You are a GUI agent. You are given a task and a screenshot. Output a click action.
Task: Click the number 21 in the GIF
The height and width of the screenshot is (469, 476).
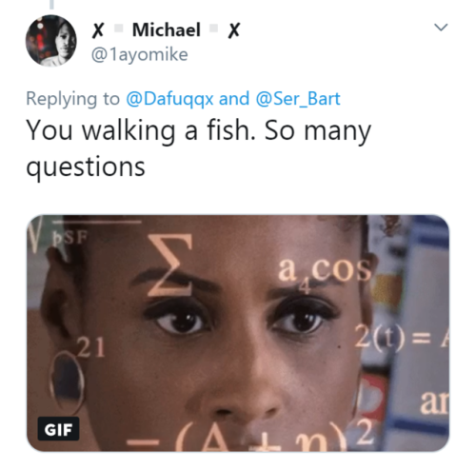coord(91,347)
